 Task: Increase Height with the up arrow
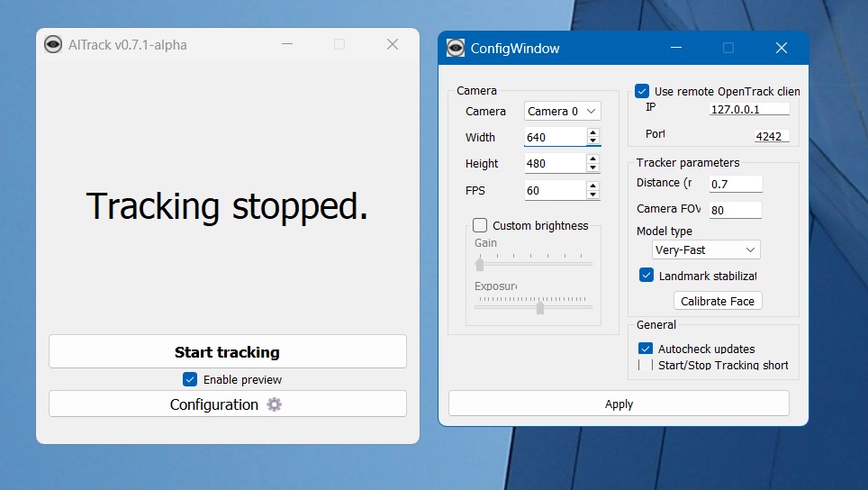[592, 159]
